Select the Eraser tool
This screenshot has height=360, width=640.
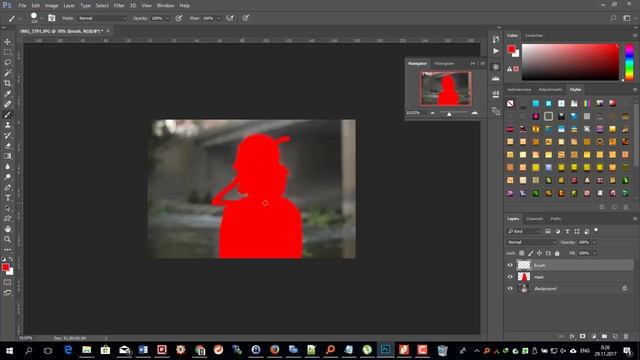point(7,146)
